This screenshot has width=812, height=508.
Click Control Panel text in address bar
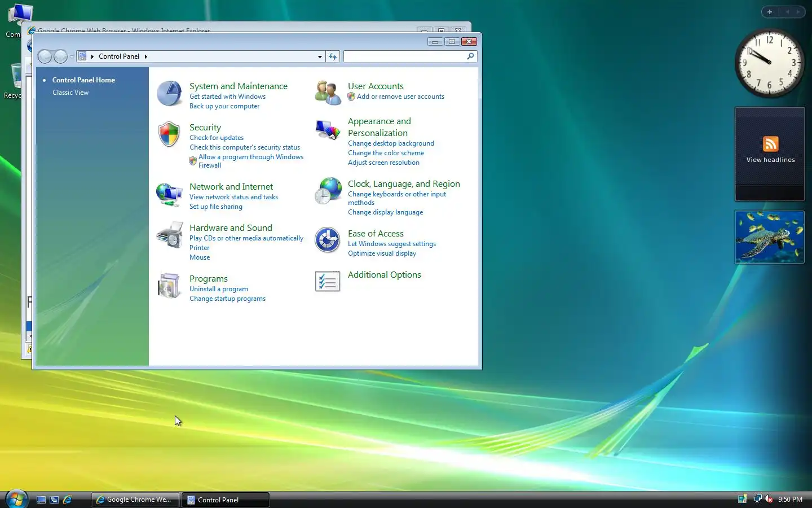[x=119, y=56]
